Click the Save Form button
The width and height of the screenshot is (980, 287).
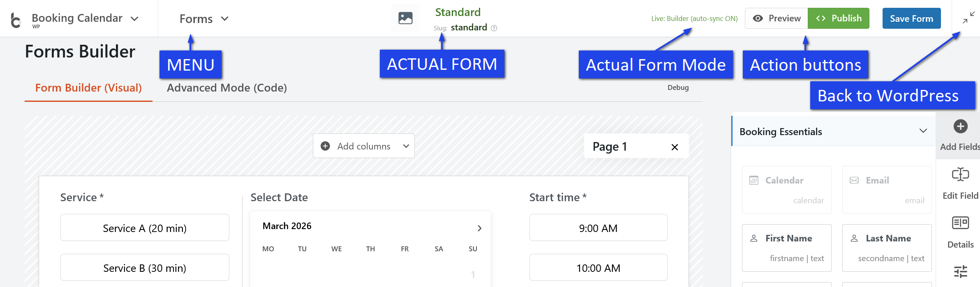tap(911, 18)
